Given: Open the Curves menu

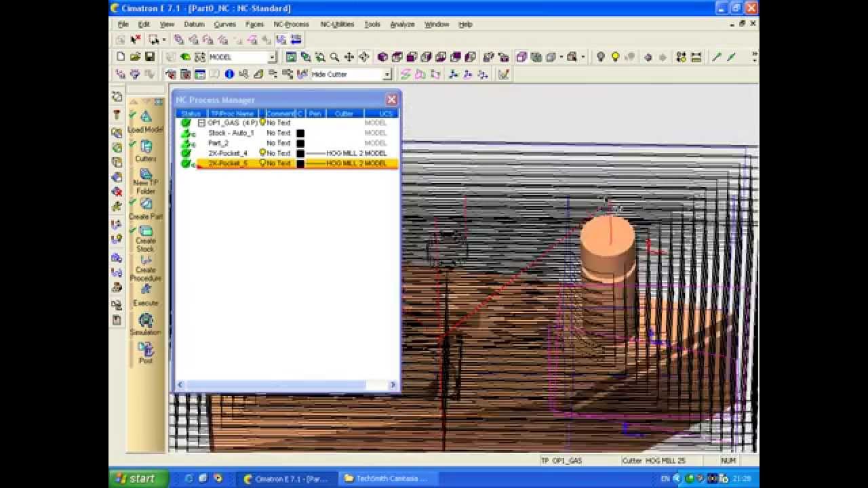Looking at the screenshot, I should click(x=224, y=24).
